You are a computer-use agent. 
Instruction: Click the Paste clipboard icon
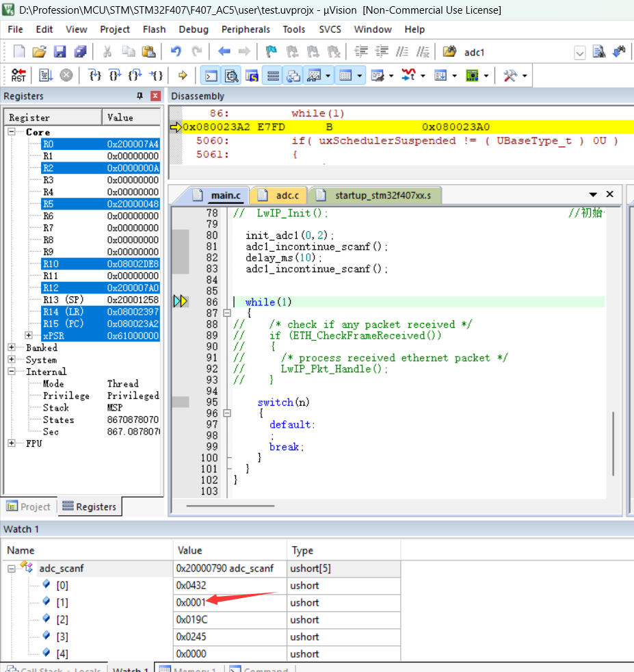(x=148, y=52)
